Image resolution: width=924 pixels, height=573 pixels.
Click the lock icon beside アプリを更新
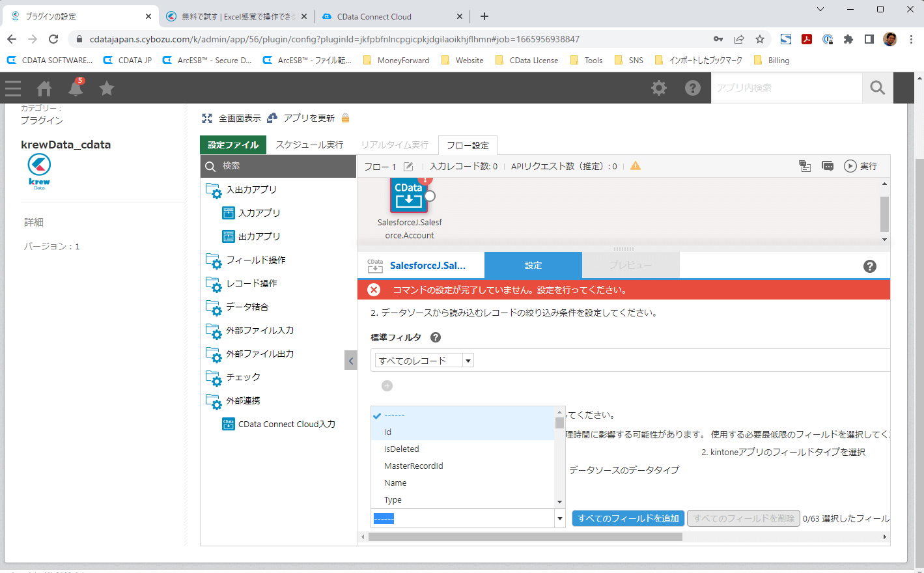[x=346, y=118]
